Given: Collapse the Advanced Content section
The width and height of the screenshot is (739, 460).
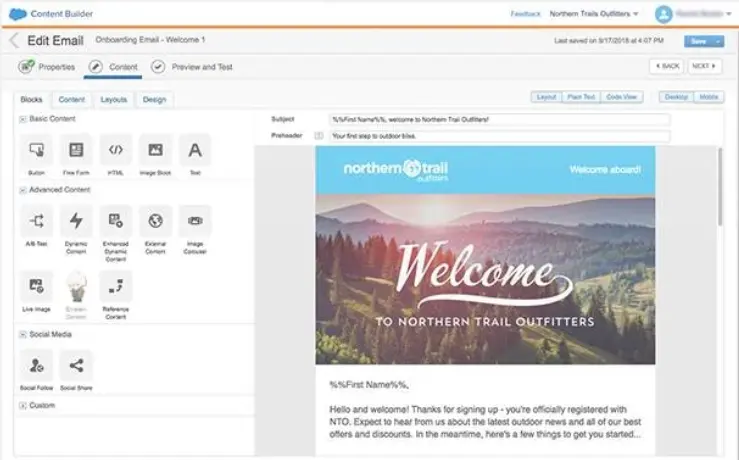Looking at the screenshot, I should tap(22, 190).
